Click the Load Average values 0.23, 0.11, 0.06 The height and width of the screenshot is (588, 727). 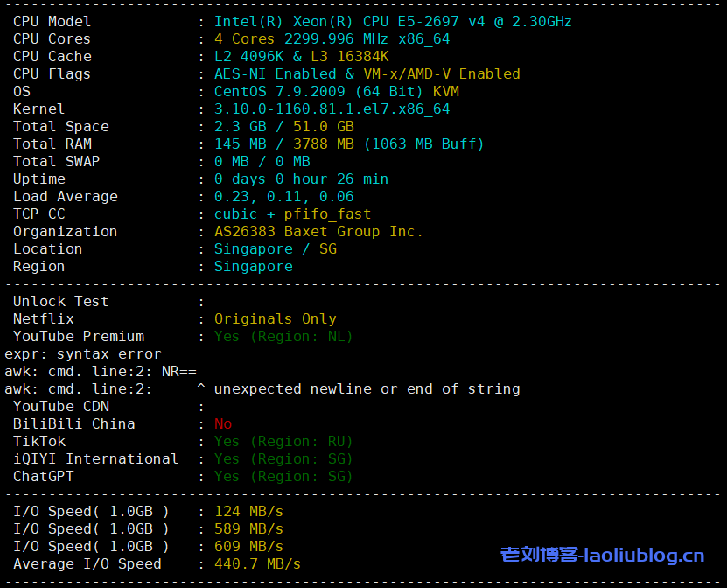[x=283, y=196]
